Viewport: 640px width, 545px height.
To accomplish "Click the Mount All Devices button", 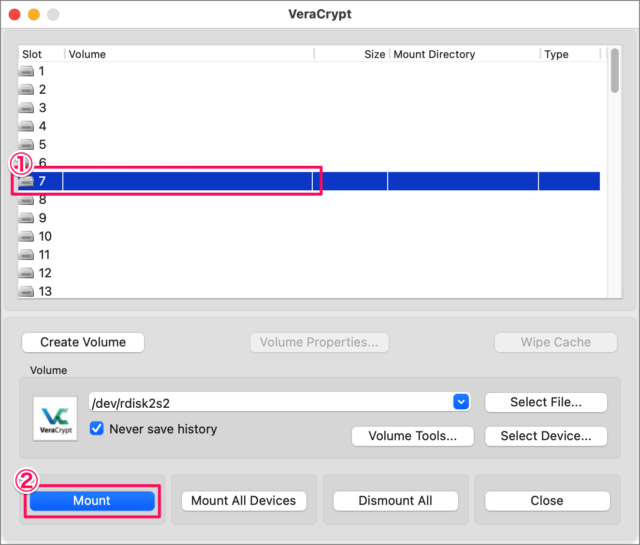I will tap(244, 500).
